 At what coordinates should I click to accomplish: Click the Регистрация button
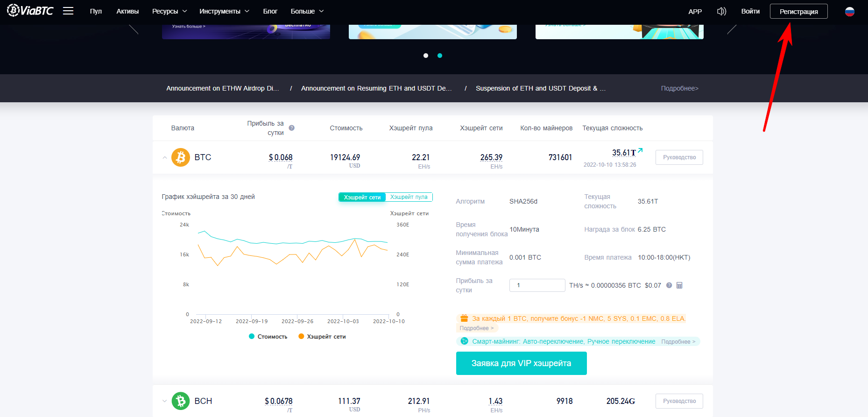[x=798, y=11]
